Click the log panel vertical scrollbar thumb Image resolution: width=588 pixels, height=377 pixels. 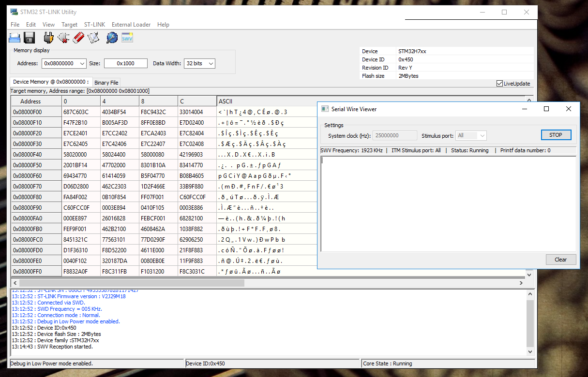[530, 322]
